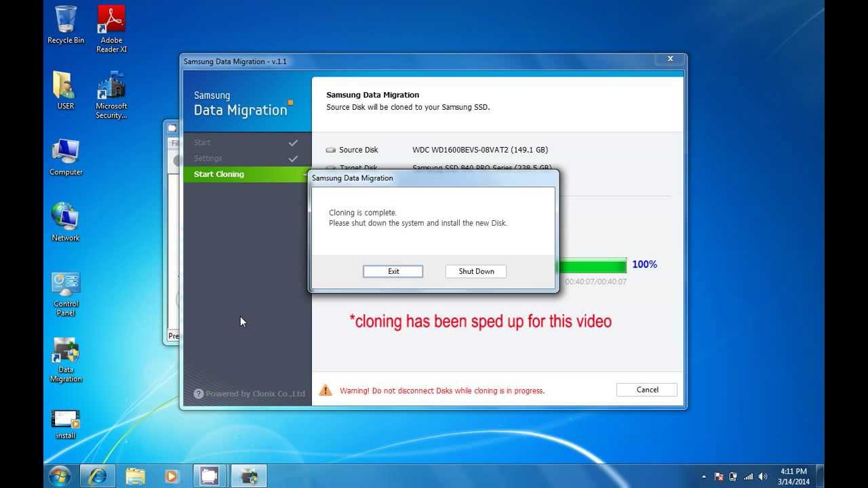Viewport: 868px width, 488px height.
Task: Open Control Panel from the desktop
Action: click(65, 283)
